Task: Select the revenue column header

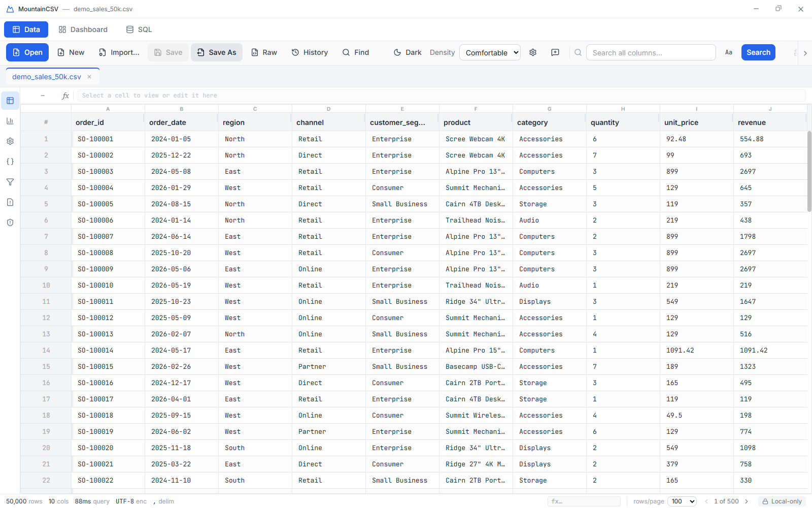Action: [x=770, y=122]
